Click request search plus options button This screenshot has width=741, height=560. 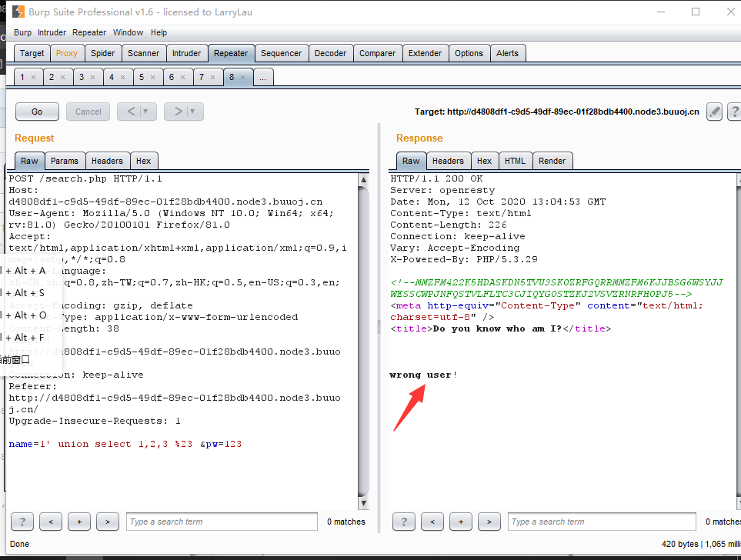coord(79,522)
